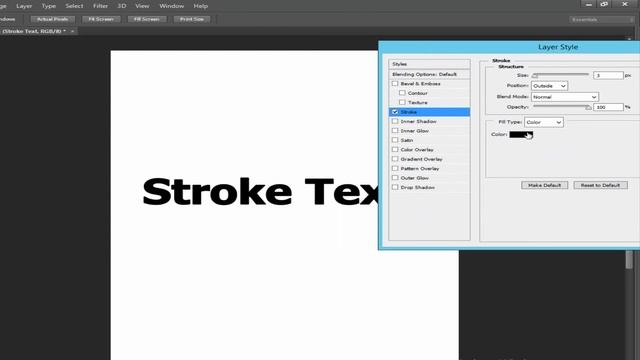Enable the Inner Glow checkbox
Image resolution: width=640 pixels, height=360 pixels.
[395, 131]
